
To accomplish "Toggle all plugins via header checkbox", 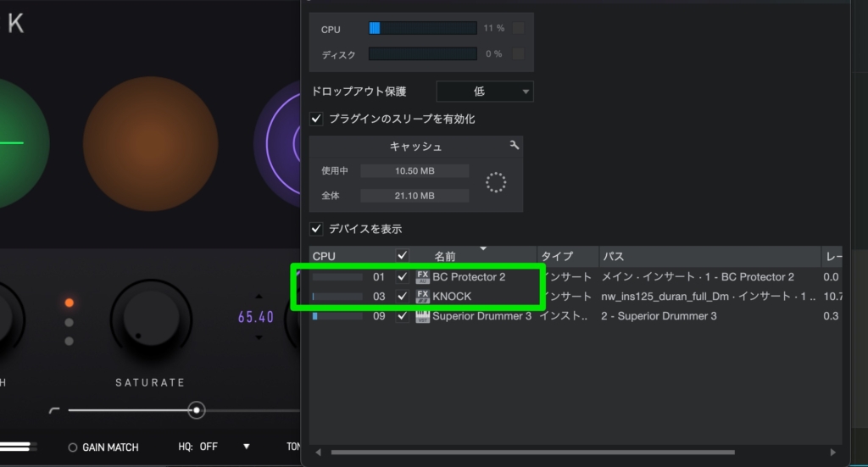I will click(402, 256).
